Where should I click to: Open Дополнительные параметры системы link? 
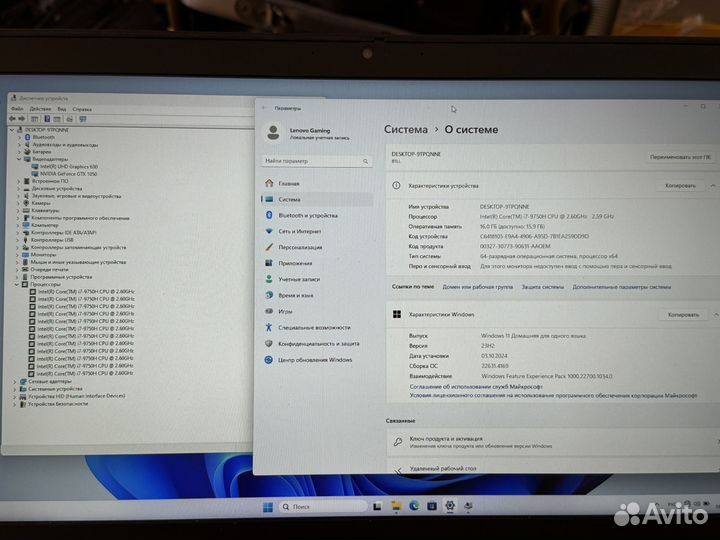pos(621,287)
